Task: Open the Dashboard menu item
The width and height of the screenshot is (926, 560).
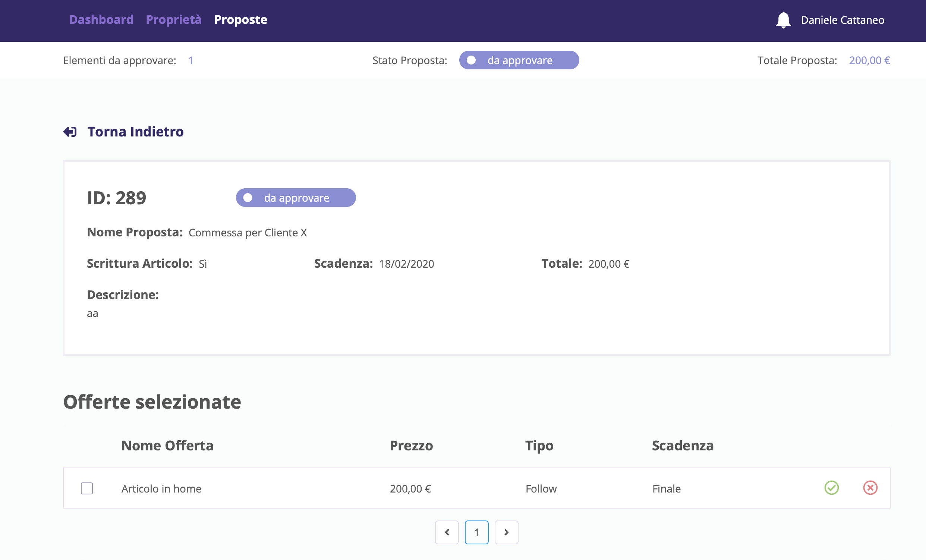Action: pyautogui.click(x=101, y=19)
